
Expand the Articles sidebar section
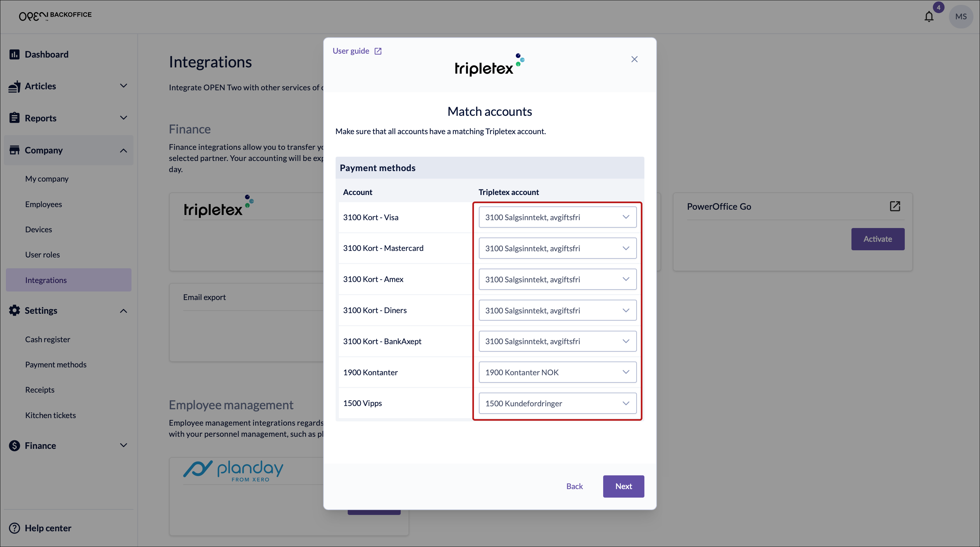[x=123, y=86]
